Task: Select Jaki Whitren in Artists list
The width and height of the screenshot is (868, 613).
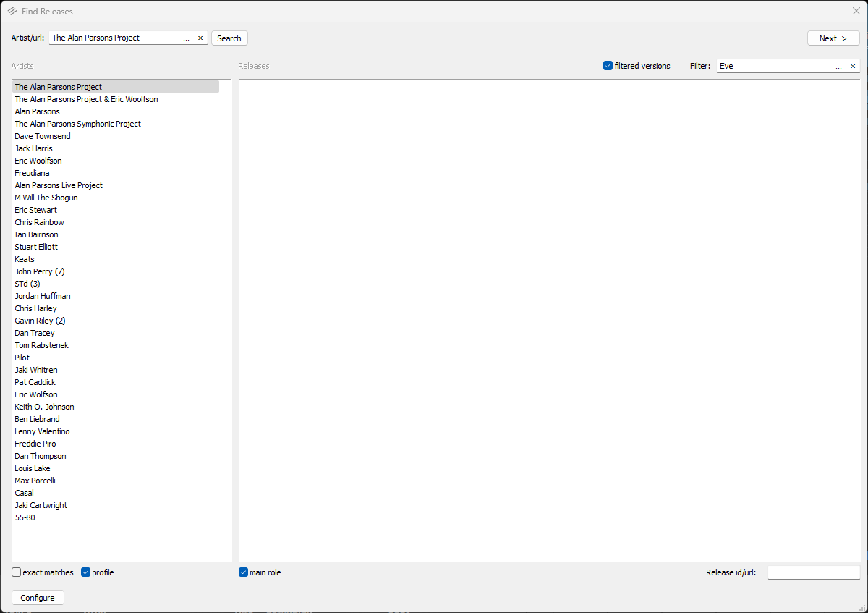Action: click(116, 370)
